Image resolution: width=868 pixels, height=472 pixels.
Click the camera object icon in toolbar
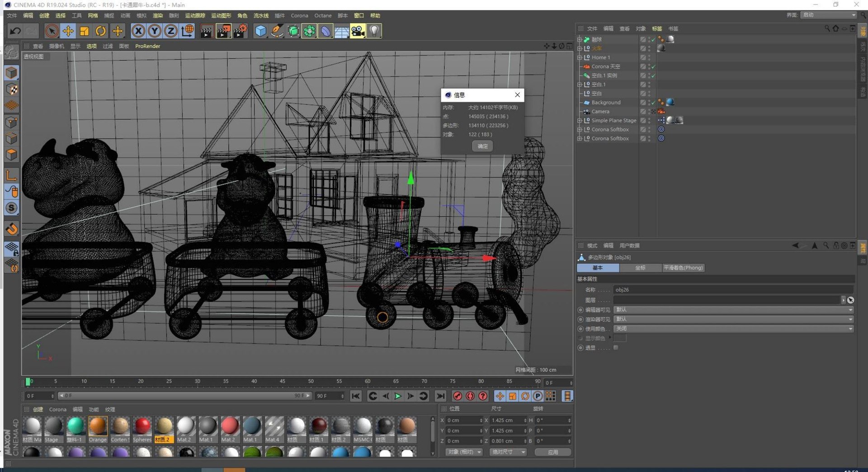tap(358, 31)
